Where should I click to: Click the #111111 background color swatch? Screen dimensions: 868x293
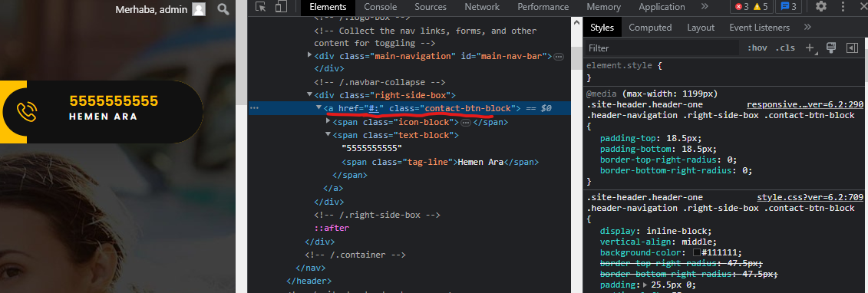(x=696, y=252)
